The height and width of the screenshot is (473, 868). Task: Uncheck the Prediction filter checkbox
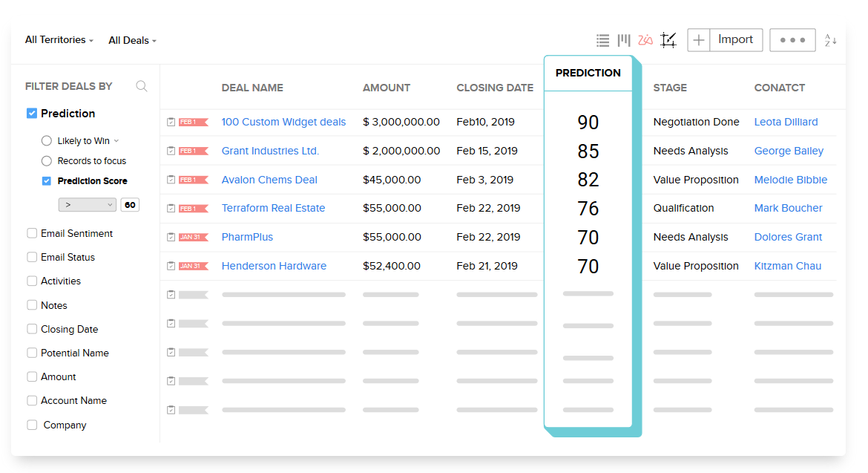[31, 113]
